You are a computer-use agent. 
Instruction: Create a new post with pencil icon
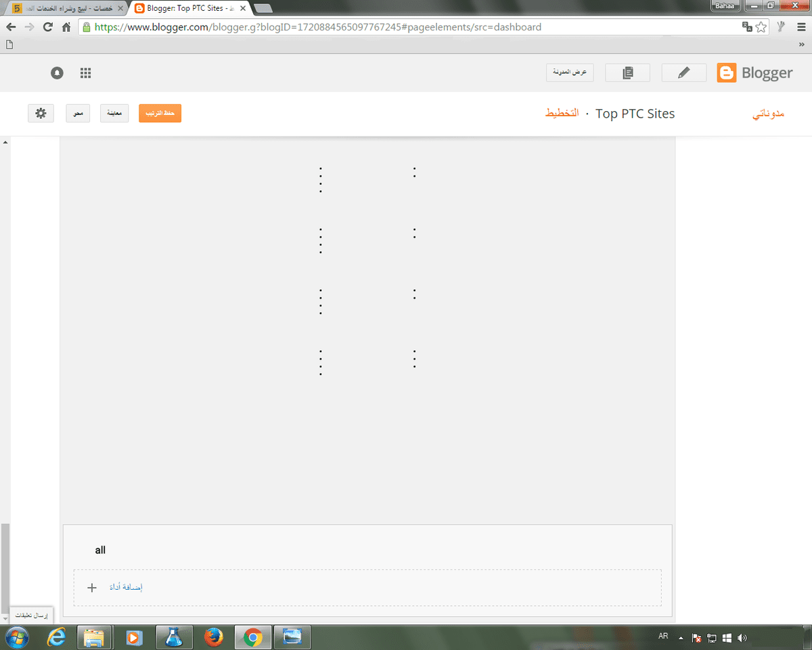683,72
